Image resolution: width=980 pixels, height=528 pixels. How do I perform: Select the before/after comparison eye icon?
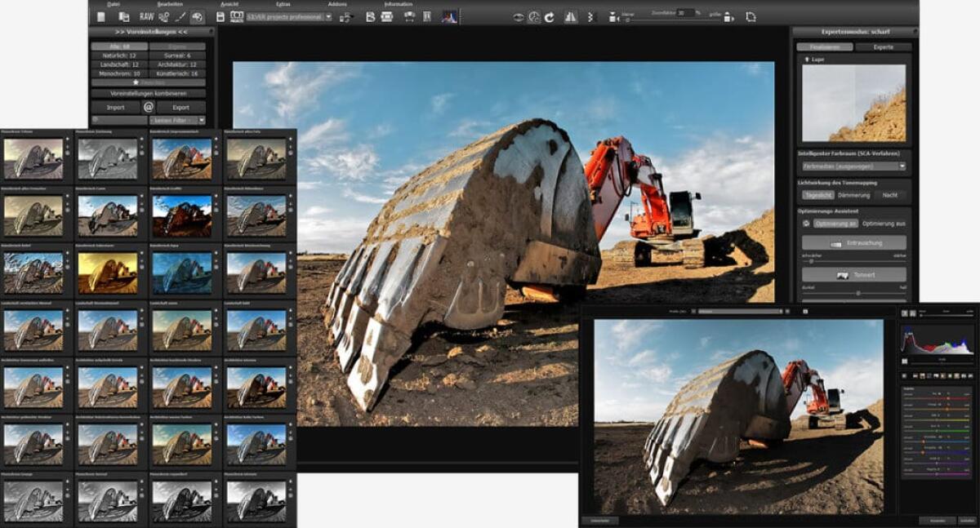[x=518, y=16]
